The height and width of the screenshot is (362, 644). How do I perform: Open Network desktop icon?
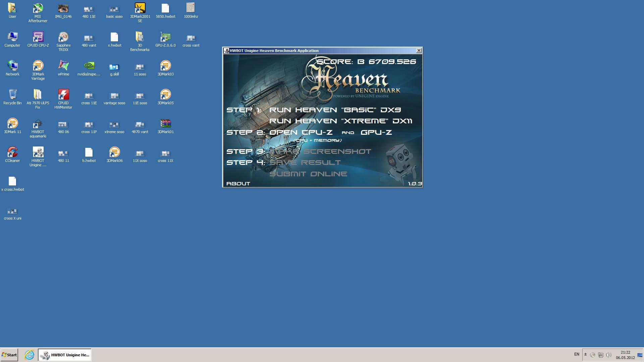(12, 68)
